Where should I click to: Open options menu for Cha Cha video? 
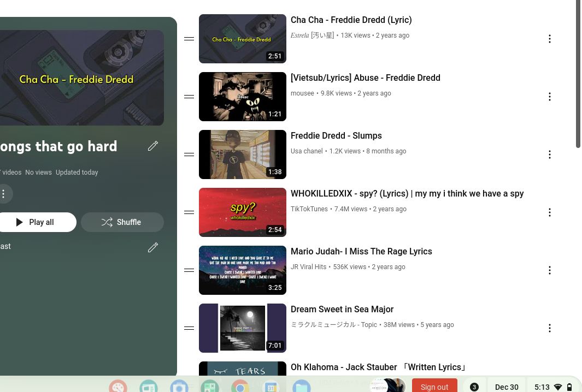tap(549, 39)
